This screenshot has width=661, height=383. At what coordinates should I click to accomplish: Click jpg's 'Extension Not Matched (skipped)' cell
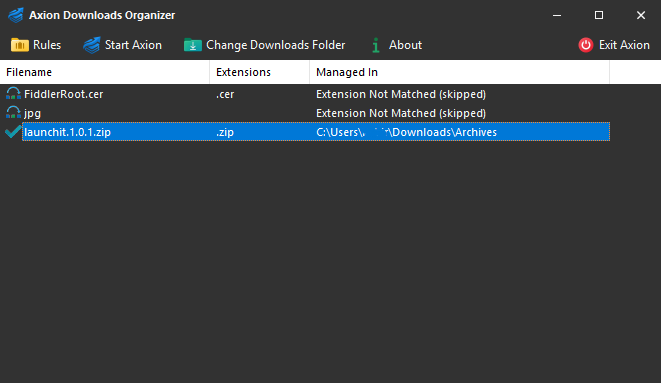tap(401, 113)
